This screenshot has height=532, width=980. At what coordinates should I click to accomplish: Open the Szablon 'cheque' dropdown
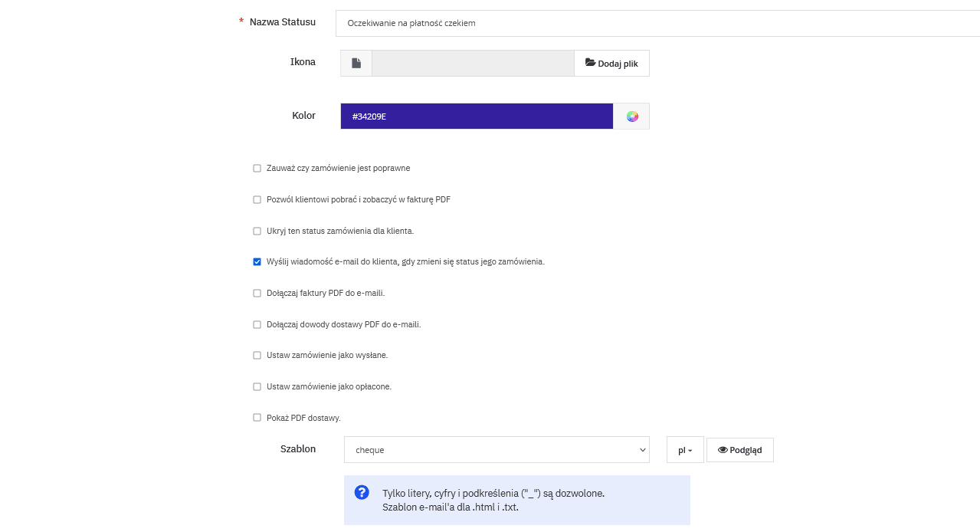[x=497, y=450]
